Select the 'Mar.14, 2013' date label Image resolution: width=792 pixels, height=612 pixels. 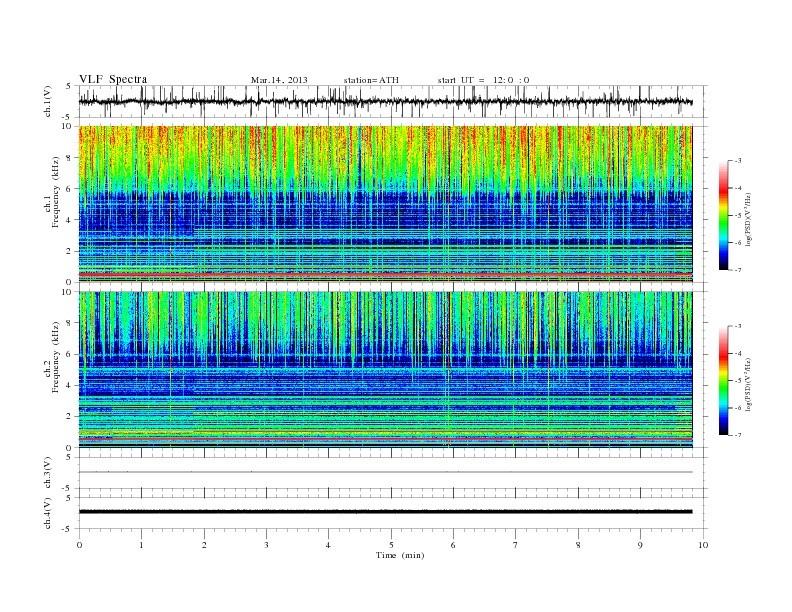[279, 80]
